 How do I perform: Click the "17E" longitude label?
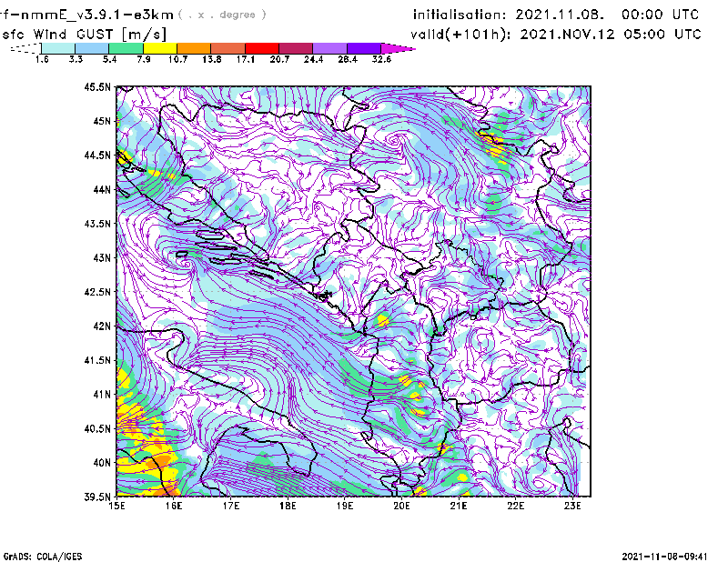coord(230,506)
